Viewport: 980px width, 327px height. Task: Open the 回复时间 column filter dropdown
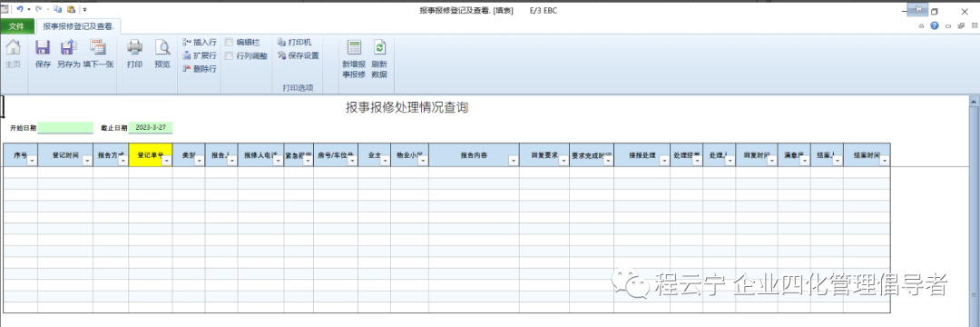click(x=772, y=161)
